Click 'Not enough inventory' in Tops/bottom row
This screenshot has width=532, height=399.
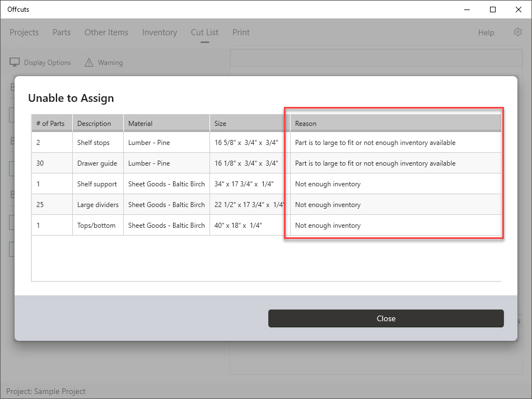tap(328, 226)
